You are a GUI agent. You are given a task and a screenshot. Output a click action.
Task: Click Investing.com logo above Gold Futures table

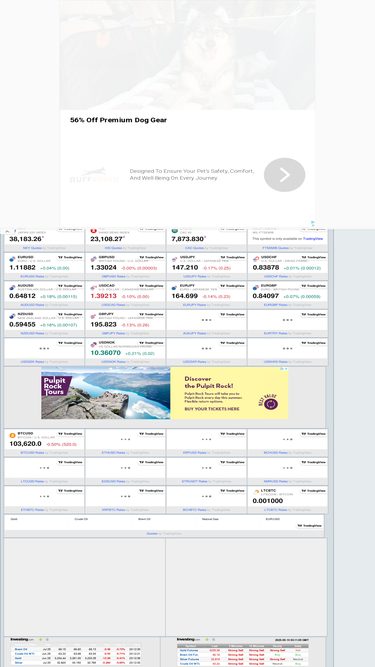click(189, 639)
